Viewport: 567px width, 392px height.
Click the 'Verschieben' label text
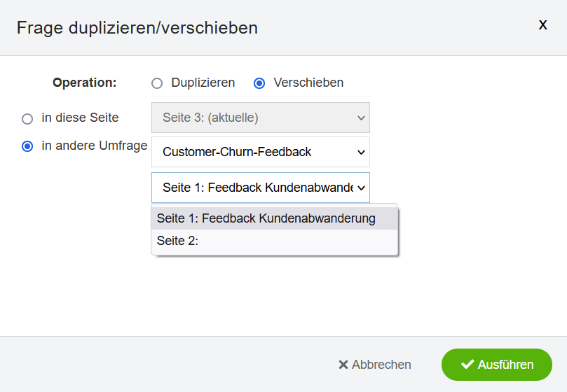(308, 83)
